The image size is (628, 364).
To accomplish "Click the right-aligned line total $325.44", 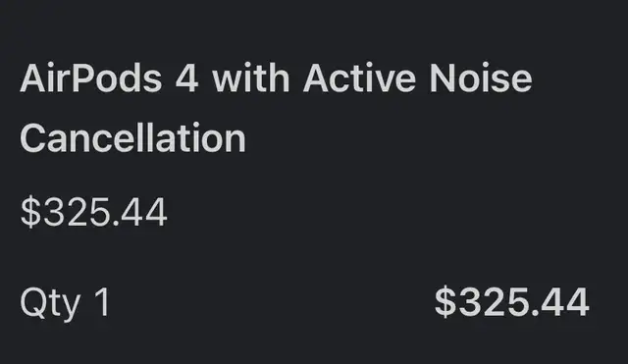I will 512,302.
